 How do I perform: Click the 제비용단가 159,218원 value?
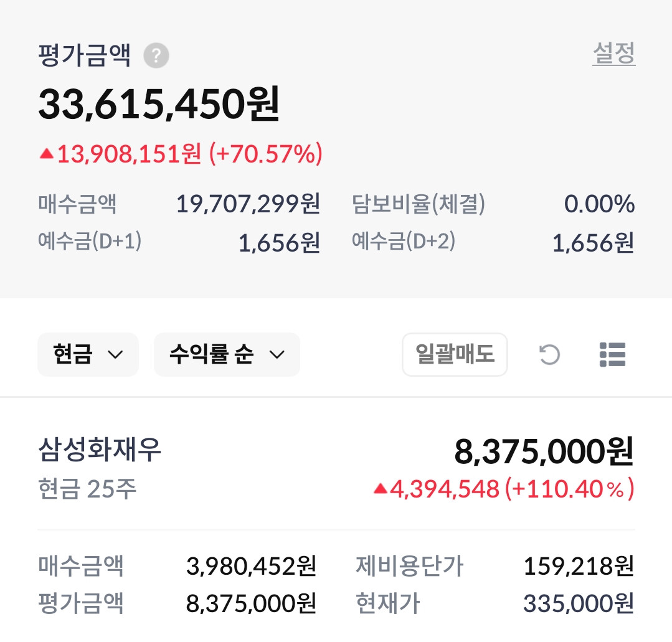(578, 566)
